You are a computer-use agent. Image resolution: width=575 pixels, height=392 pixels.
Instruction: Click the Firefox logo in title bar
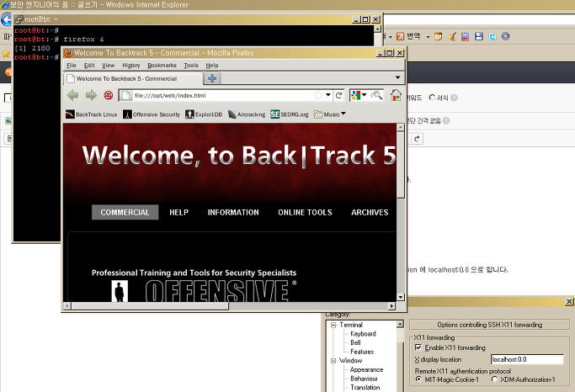coord(68,53)
